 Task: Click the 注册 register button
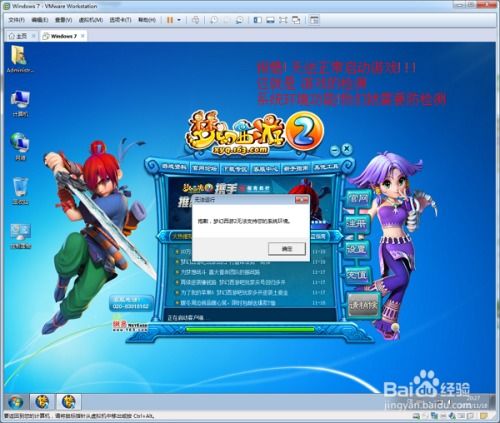click(x=356, y=224)
